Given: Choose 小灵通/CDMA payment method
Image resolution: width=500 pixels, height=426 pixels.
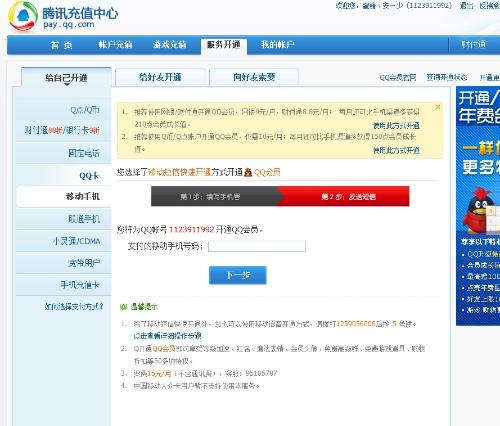Looking at the screenshot, I should 77,241.
